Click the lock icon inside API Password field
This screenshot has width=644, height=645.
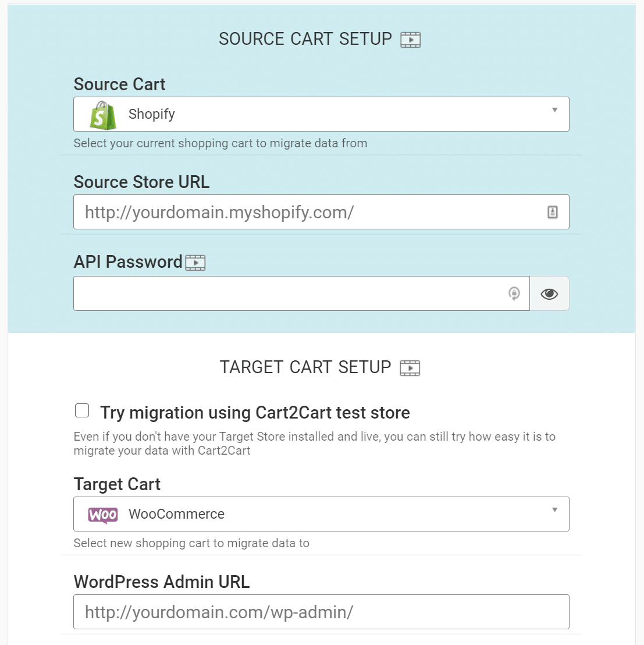coord(514,293)
